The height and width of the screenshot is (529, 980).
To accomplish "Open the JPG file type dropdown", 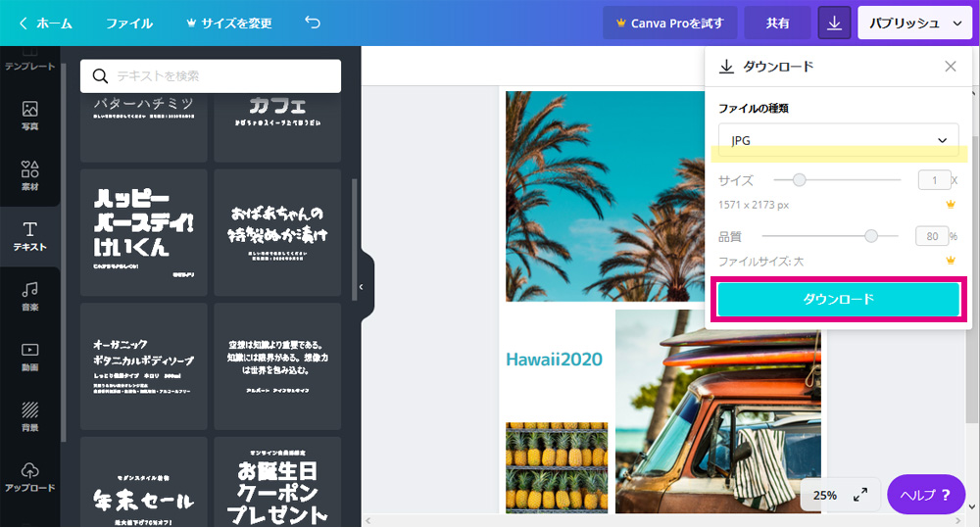I will 838,140.
